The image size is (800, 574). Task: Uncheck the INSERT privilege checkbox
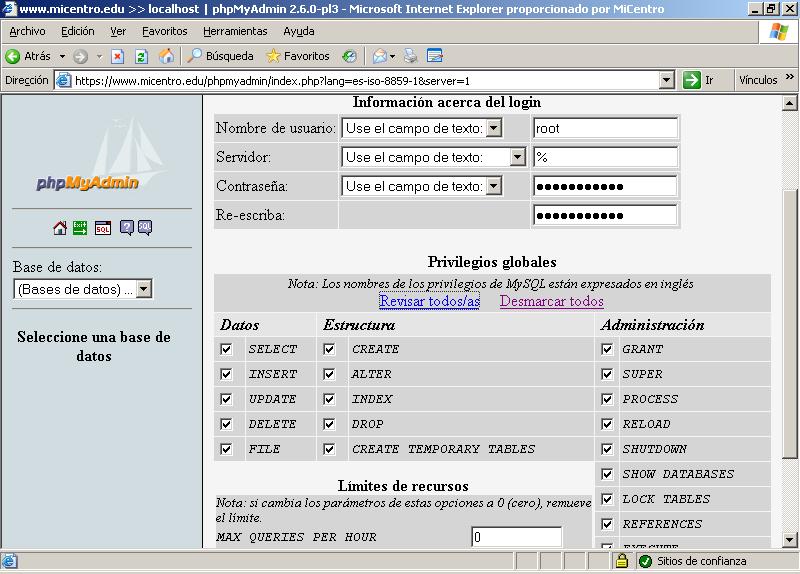[226, 374]
